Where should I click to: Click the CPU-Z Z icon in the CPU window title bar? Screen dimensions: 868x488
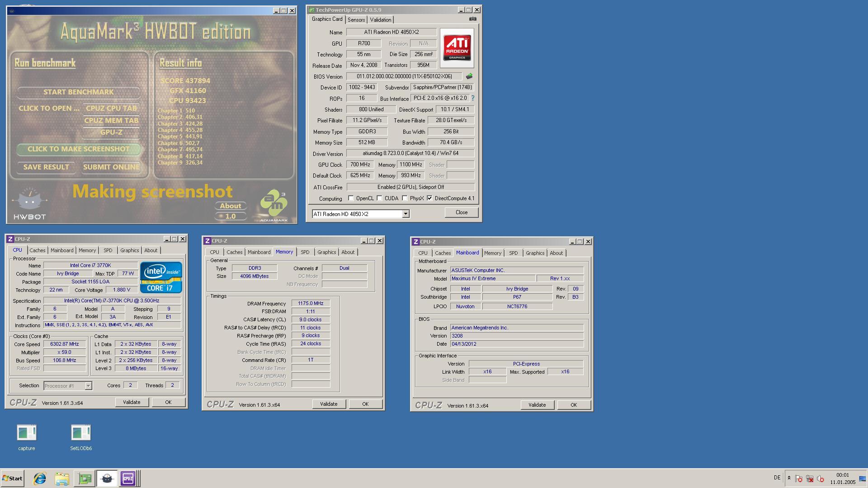point(10,239)
